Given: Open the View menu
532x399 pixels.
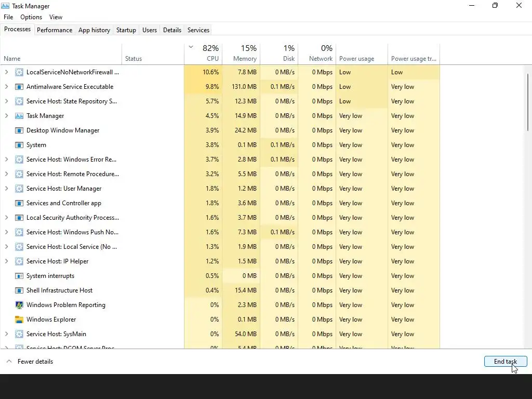Looking at the screenshot, I should point(56,17).
